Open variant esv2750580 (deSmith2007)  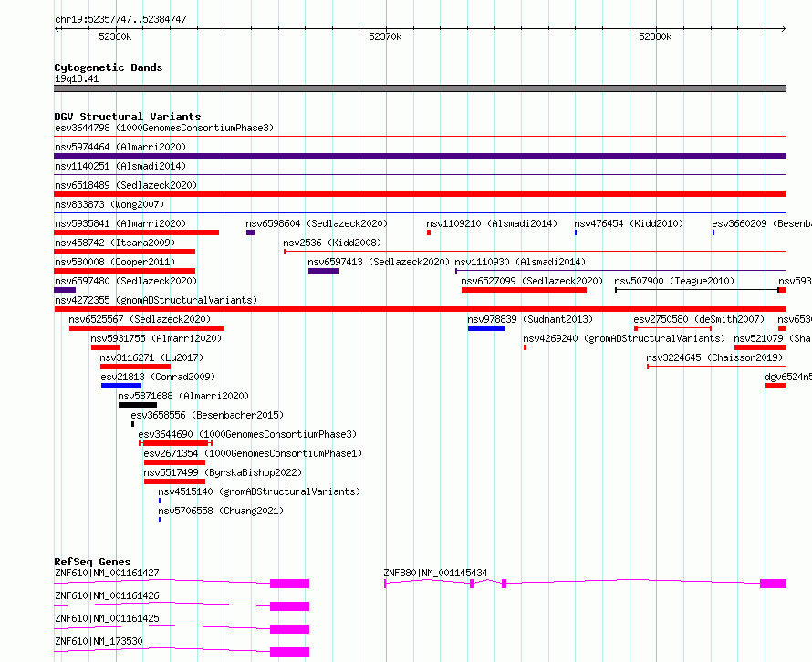click(699, 319)
